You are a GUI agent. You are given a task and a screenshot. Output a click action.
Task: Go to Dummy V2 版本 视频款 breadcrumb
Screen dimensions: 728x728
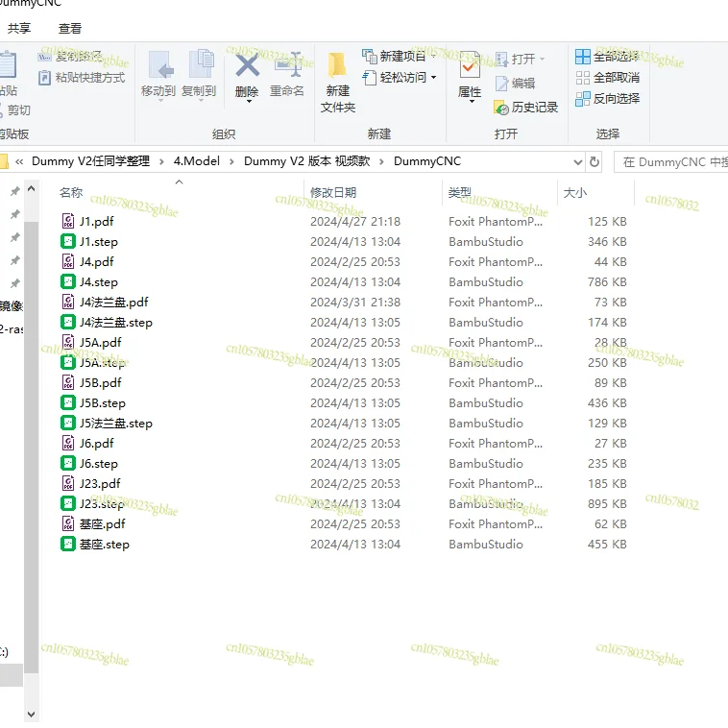(x=307, y=161)
